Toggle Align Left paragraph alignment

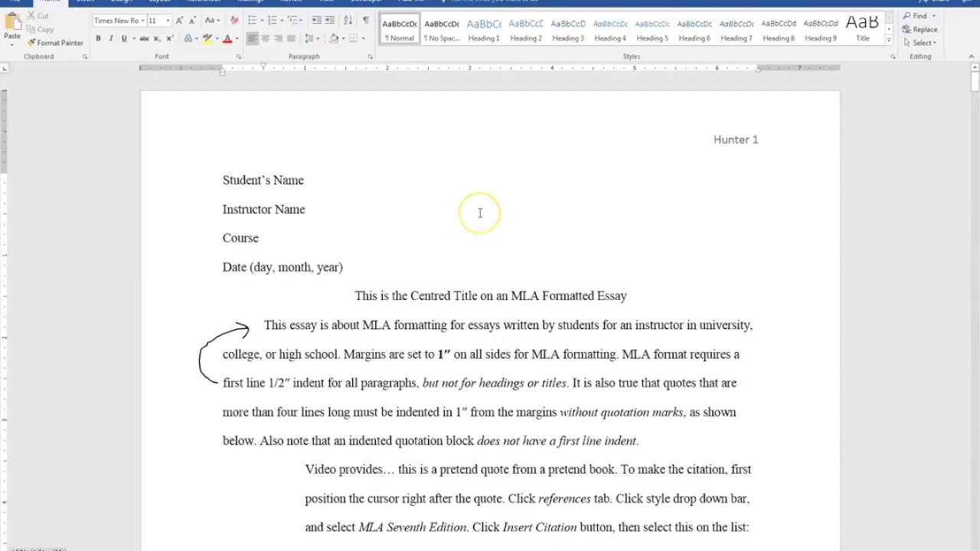coord(253,38)
